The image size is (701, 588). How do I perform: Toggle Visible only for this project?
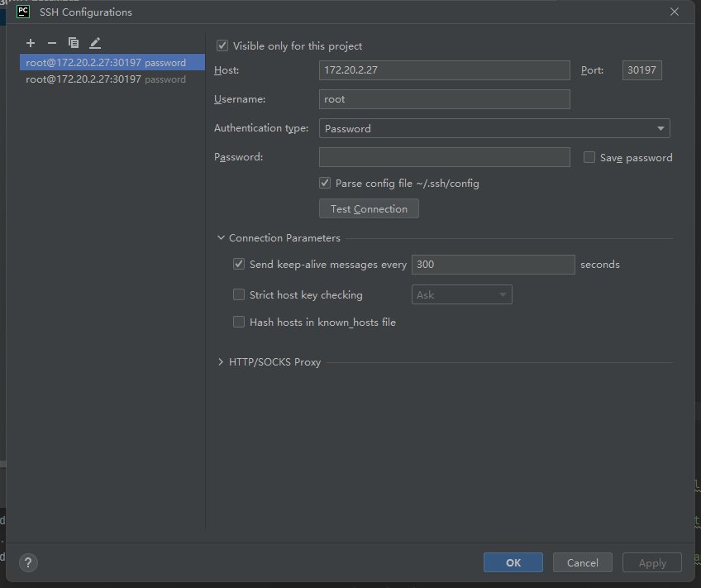[x=222, y=46]
